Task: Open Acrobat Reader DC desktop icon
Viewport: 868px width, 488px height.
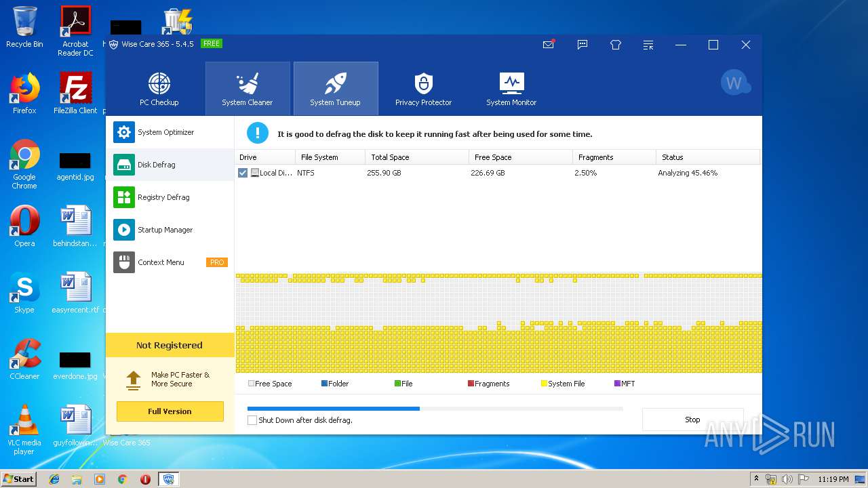Action: (x=75, y=31)
